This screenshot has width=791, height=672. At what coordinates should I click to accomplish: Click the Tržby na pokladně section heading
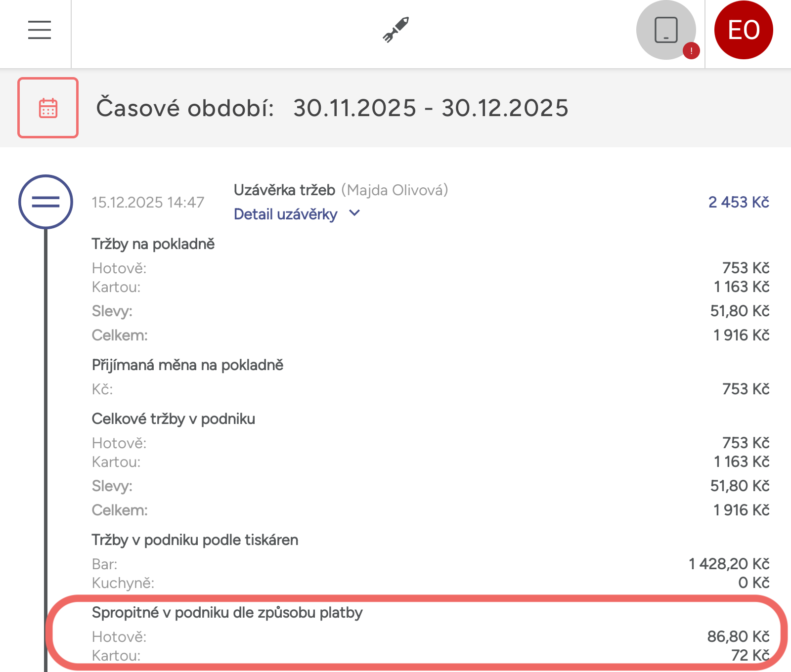(x=153, y=244)
